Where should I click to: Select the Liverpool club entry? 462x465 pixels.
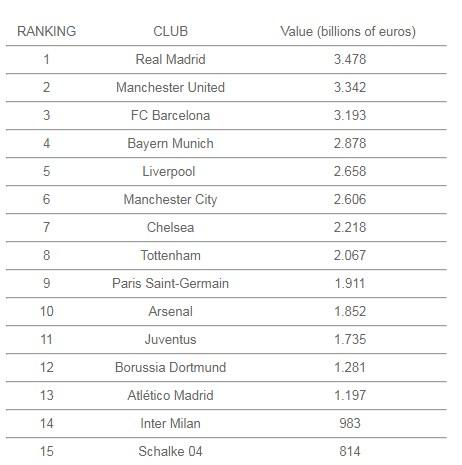pos(169,172)
